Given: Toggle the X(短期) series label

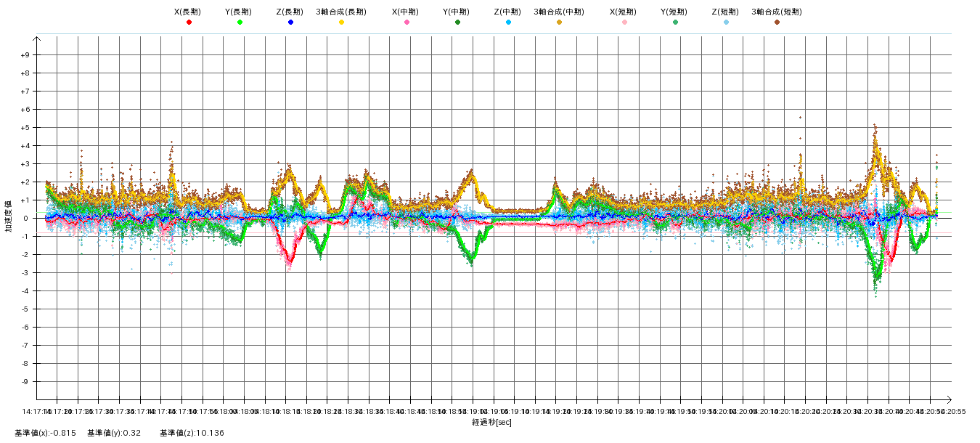Looking at the screenshot, I should coord(623,12).
